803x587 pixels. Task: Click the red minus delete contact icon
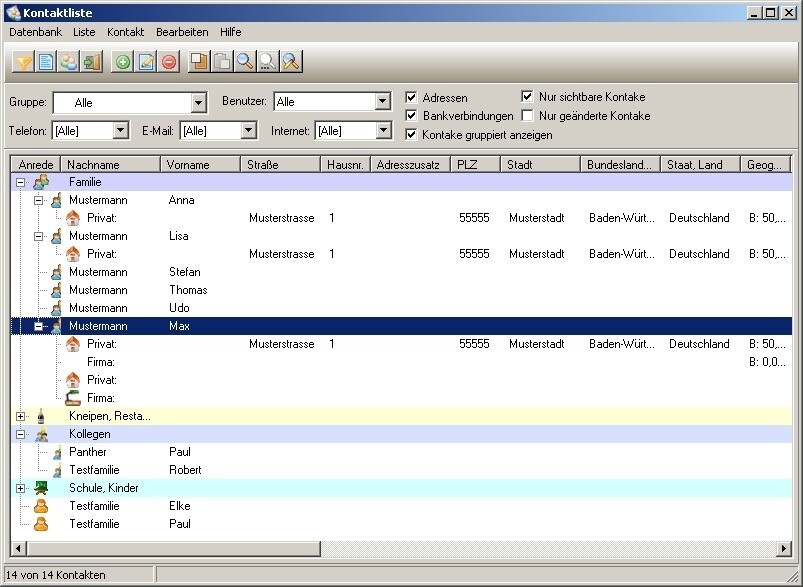(x=169, y=62)
